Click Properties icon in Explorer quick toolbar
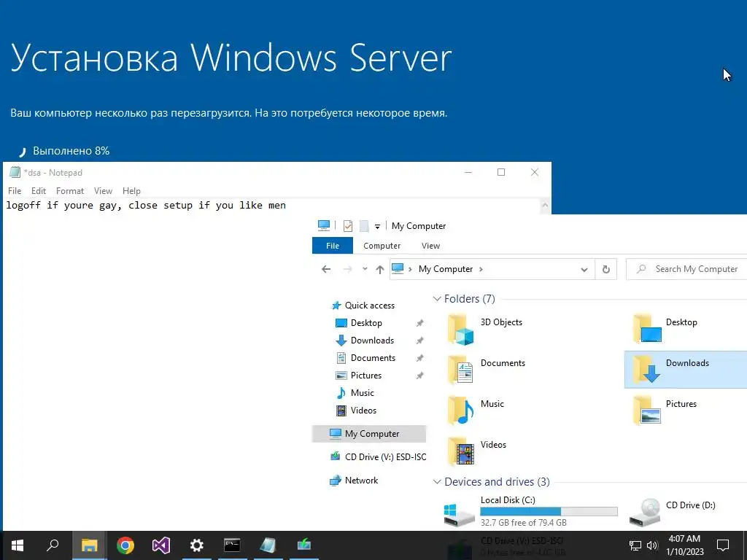The height and width of the screenshot is (560, 747). (x=348, y=226)
